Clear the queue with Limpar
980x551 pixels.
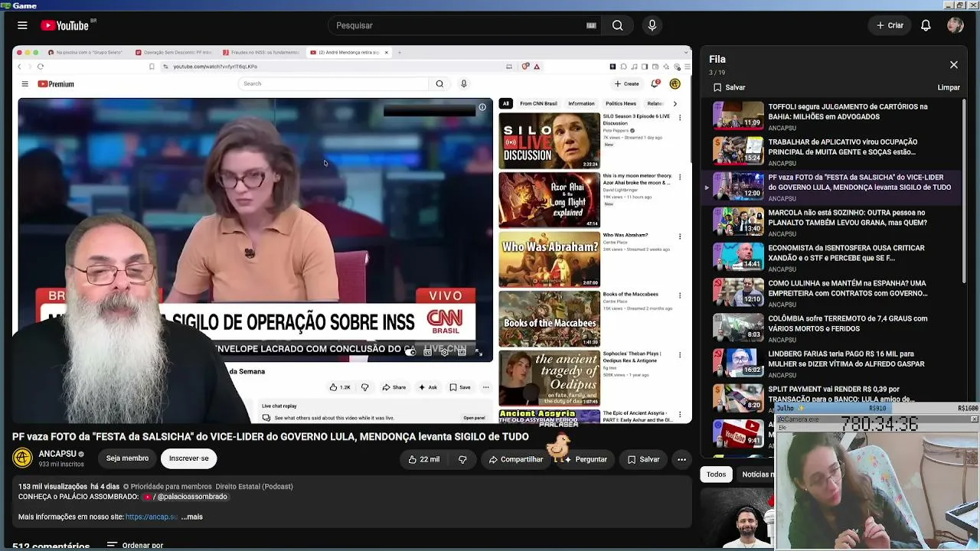pyautogui.click(x=949, y=87)
